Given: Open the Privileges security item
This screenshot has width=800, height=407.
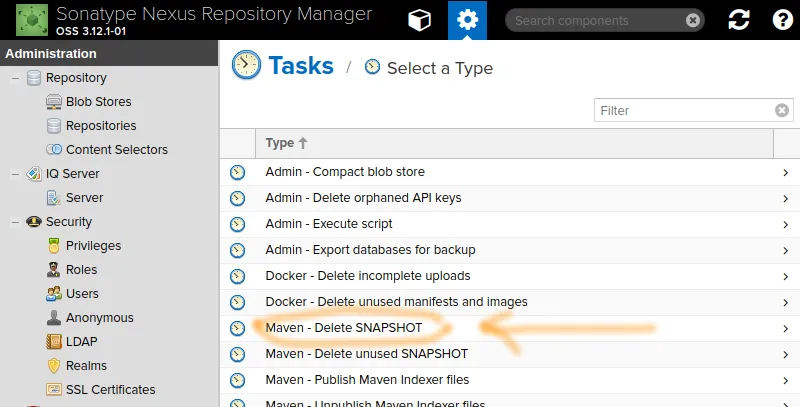Looking at the screenshot, I should pyautogui.click(x=93, y=246).
